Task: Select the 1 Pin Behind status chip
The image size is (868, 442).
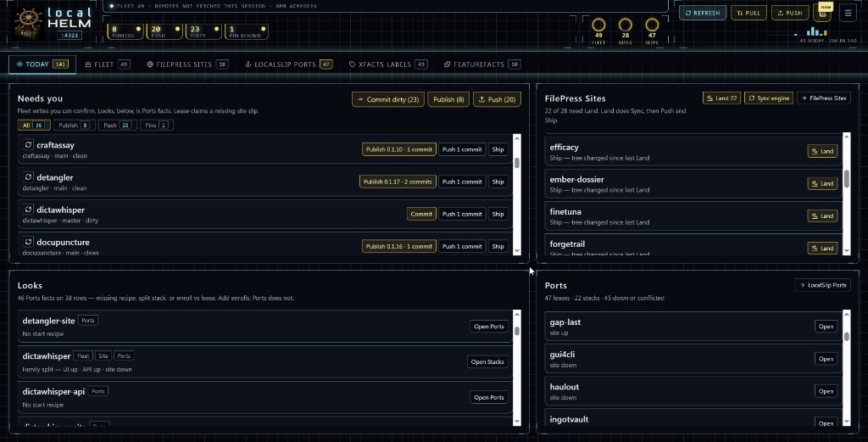Action: pos(247,31)
